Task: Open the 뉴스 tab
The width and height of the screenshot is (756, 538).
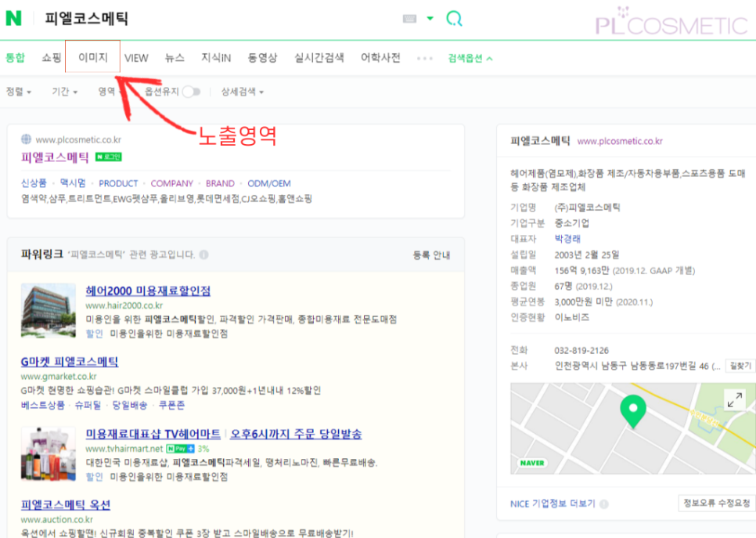Action: pos(175,57)
